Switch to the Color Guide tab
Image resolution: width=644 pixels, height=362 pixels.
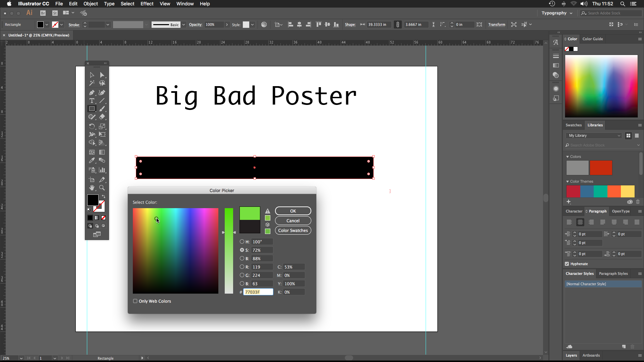pos(593,39)
